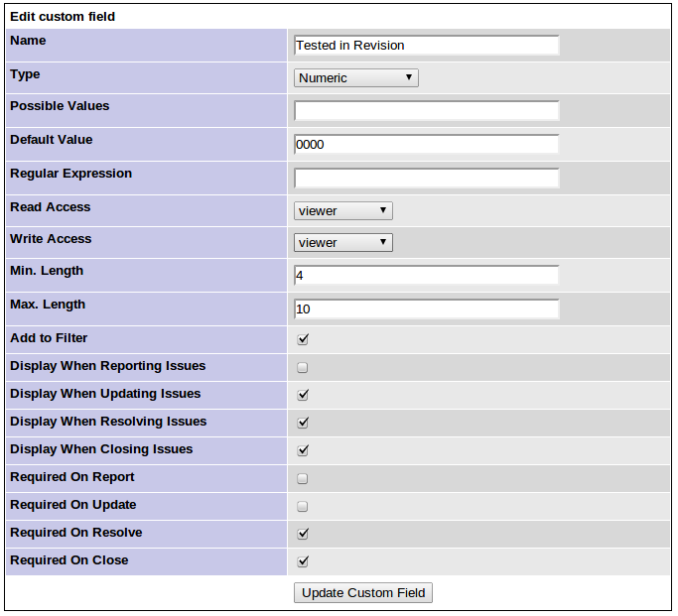Uncheck the Required On Close box

303,561
